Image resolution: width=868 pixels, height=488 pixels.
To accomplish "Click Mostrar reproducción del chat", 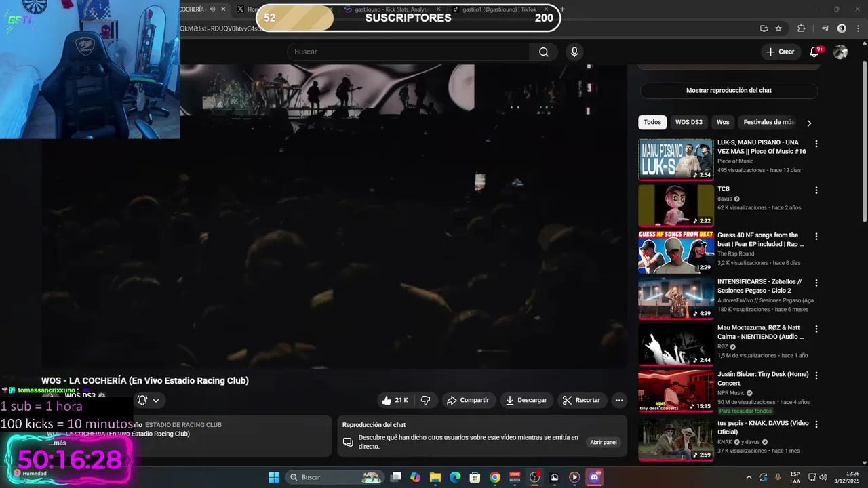I will coord(729,91).
